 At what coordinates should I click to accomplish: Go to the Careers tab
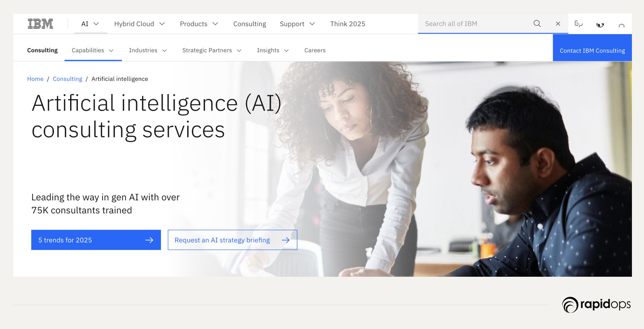coord(315,50)
